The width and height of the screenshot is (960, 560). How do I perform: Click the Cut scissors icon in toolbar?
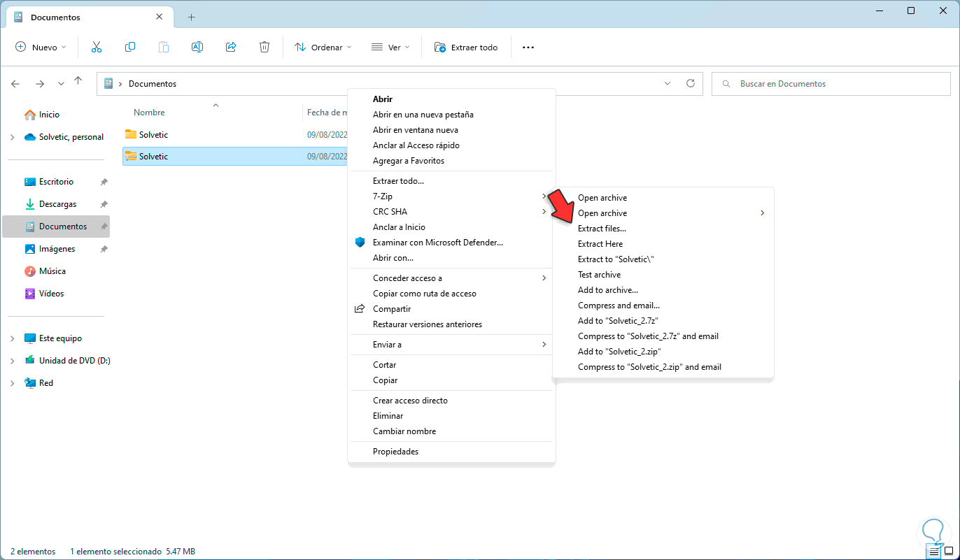point(97,47)
